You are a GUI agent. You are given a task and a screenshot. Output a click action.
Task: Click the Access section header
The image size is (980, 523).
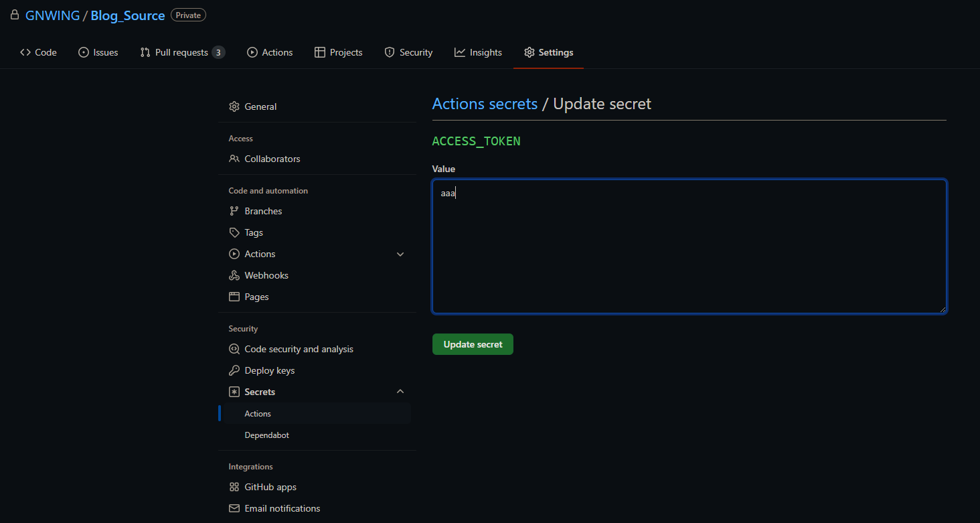click(241, 139)
